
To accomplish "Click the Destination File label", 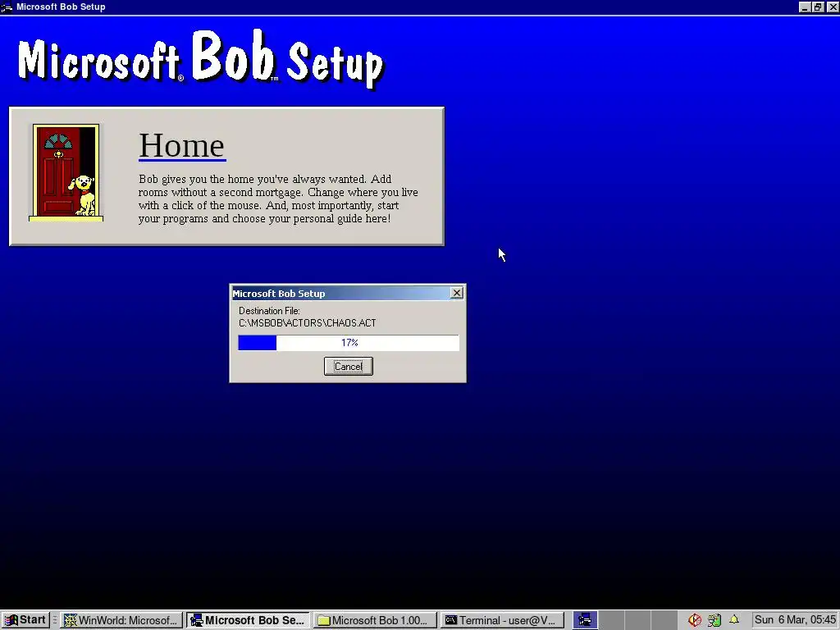I will point(269,311).
